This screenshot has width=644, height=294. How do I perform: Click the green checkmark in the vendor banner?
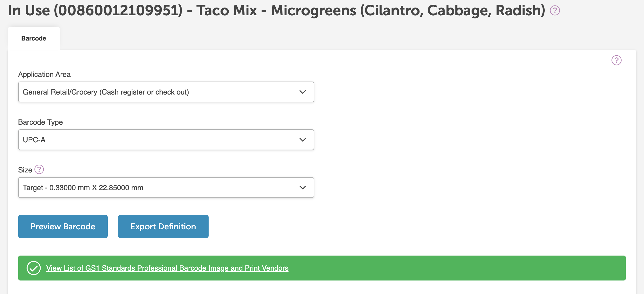point(34,268)
